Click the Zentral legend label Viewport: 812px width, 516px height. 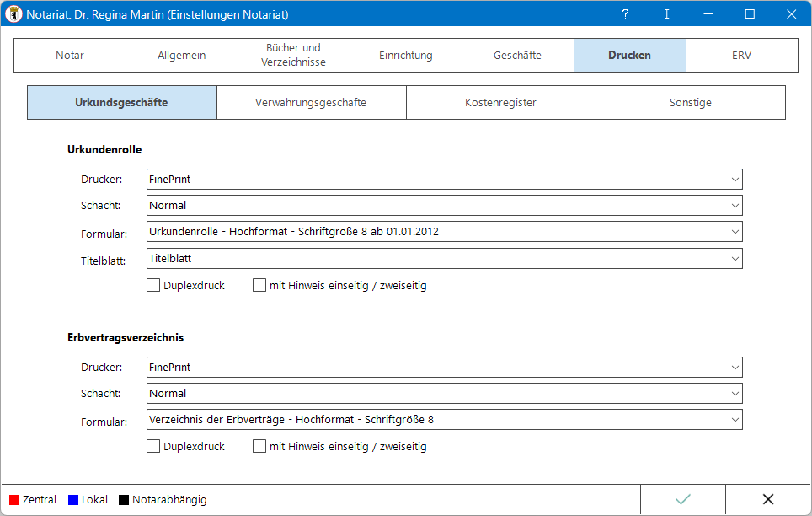40,500
